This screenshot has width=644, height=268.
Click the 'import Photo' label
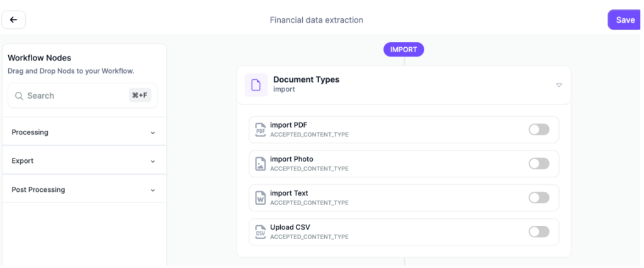pyautogui.click(x=291, y=159)
